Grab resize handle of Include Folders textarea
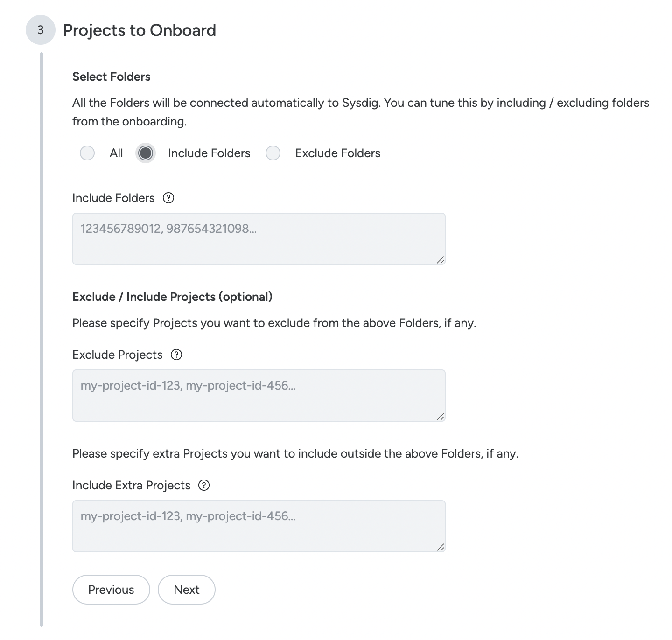This screenshot has height=640, width=672. 440,260
